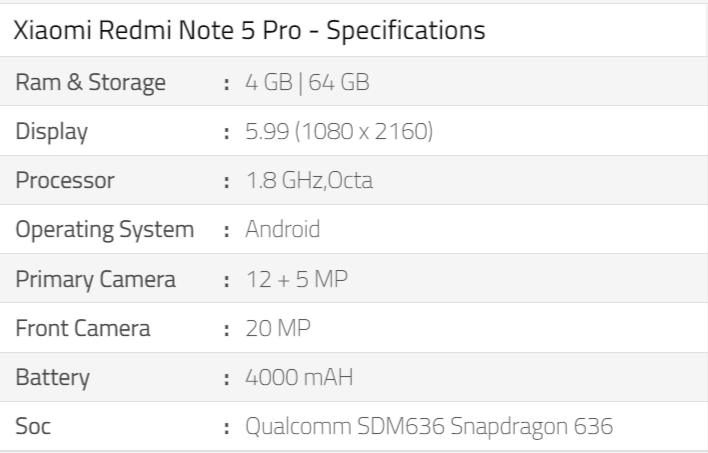This screenshot has height=453, width=708.
Task: Click the Android value text
Action: click(283, 229)
